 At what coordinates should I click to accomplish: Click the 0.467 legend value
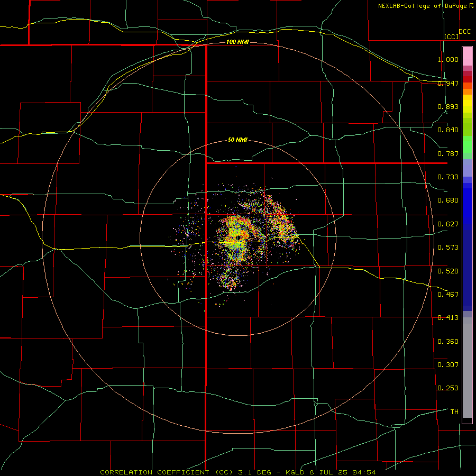(448, 295)
